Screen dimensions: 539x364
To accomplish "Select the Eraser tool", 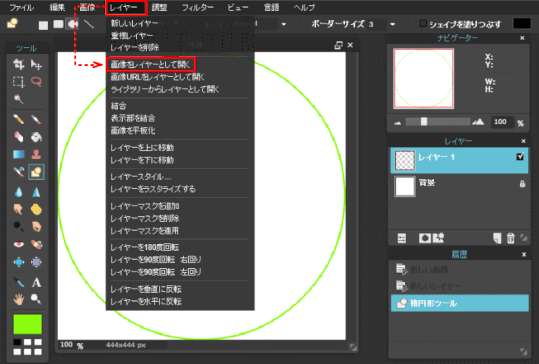I will 19,137.
